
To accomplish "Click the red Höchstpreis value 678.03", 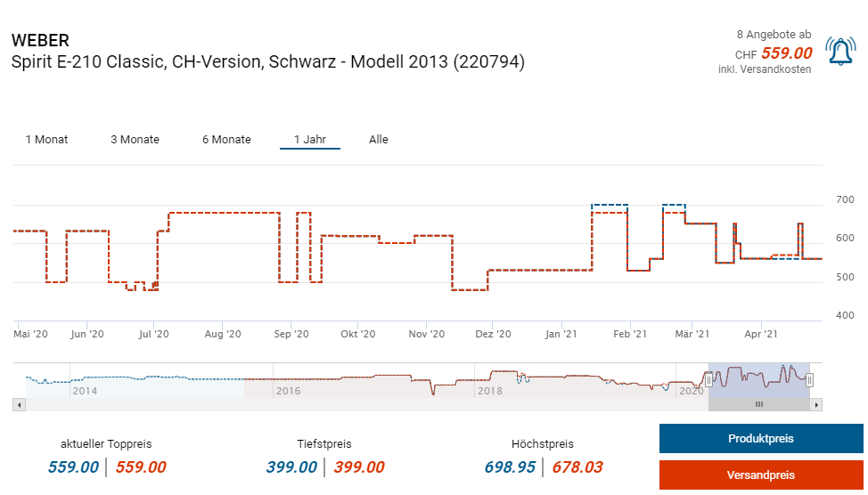I will point(577,467).
